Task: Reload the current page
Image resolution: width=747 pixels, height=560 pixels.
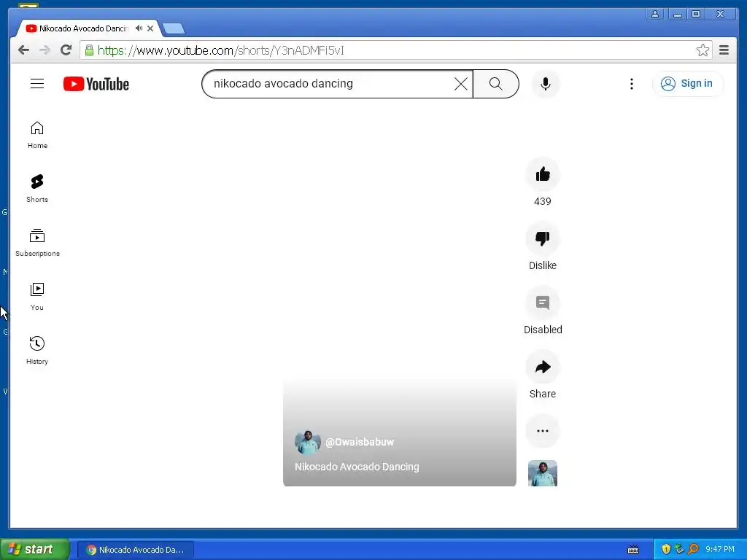Action: tap(66, 50)
